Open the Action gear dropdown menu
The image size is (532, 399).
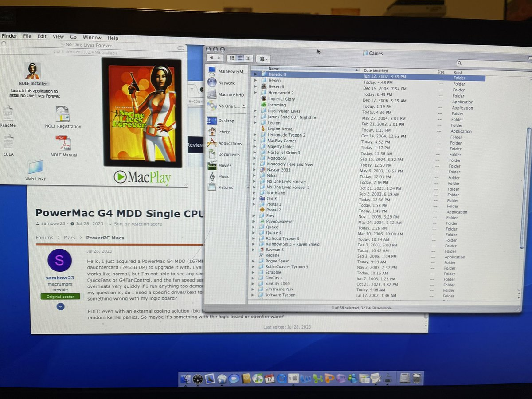click(x=263, y=59)
